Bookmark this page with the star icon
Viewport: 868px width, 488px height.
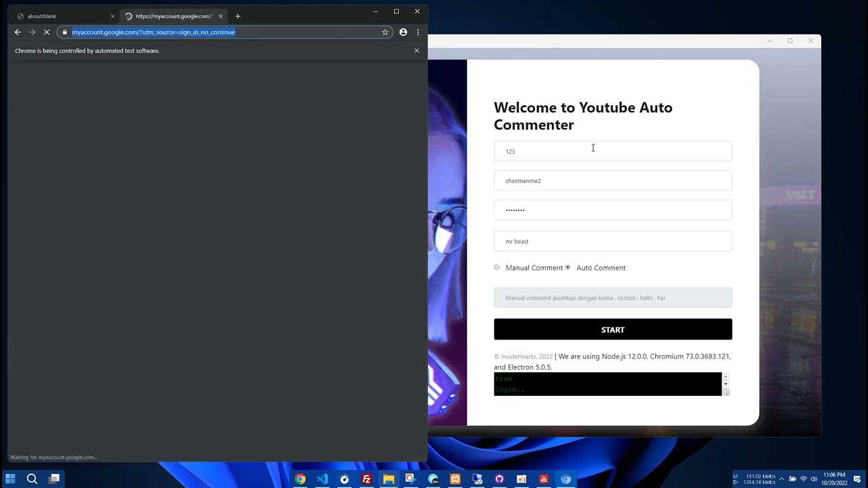coord(385,32)
